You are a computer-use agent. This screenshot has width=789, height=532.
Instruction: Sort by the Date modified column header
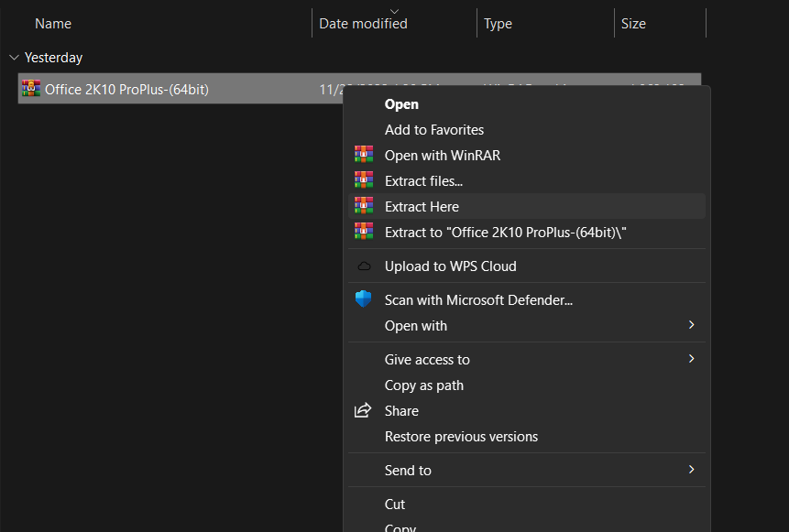(363, 24)
